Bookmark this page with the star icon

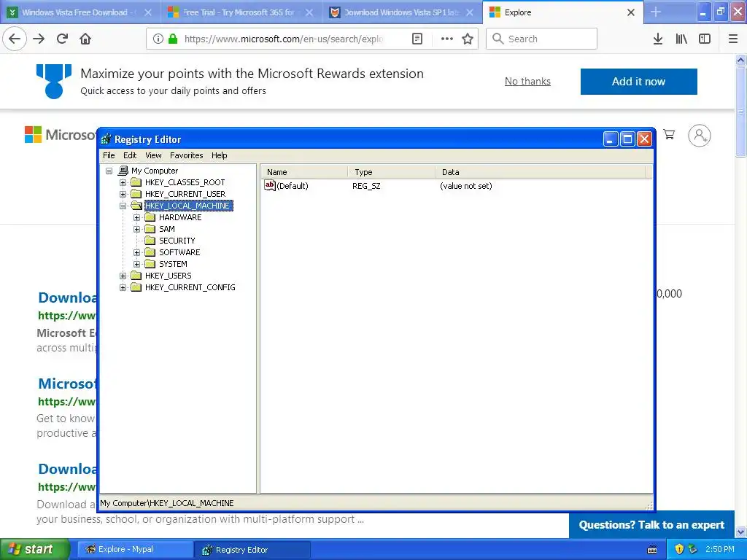[x=468, y=39]
